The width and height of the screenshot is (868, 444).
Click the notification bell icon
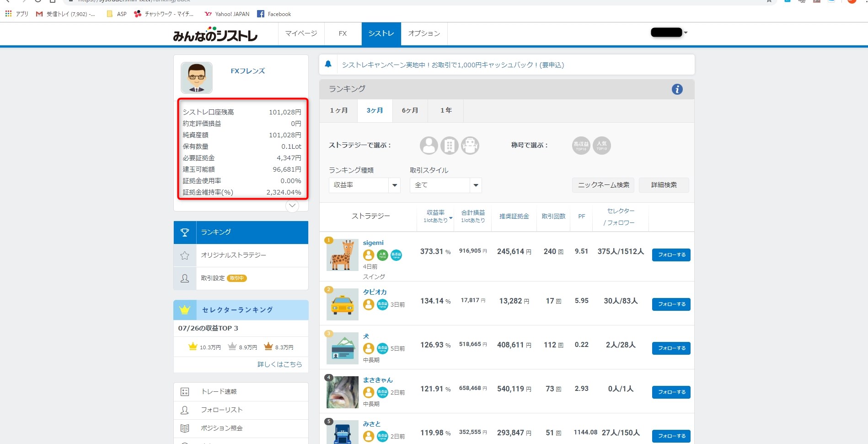[328, 65]
